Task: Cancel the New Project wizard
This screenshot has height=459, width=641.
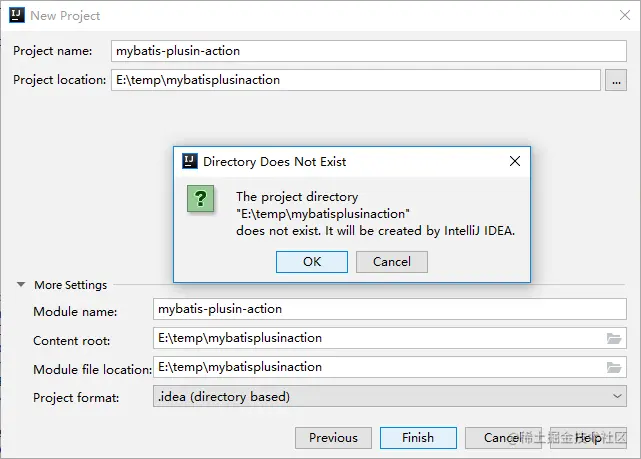Action: [x=503, y=438]
